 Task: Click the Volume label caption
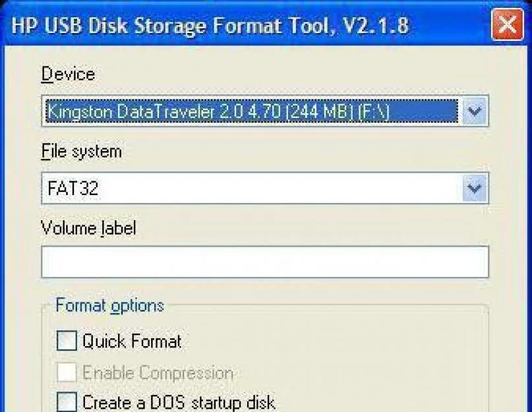tap(88, 227)
